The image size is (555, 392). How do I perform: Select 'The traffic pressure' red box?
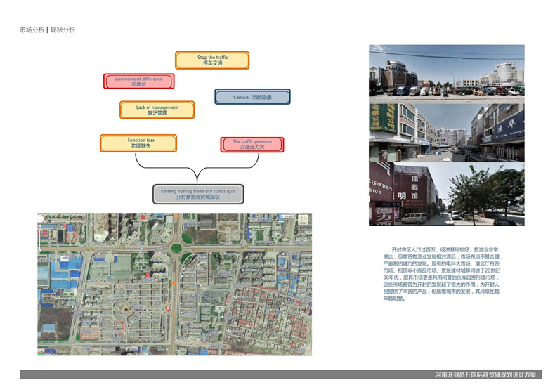(252, 144)
